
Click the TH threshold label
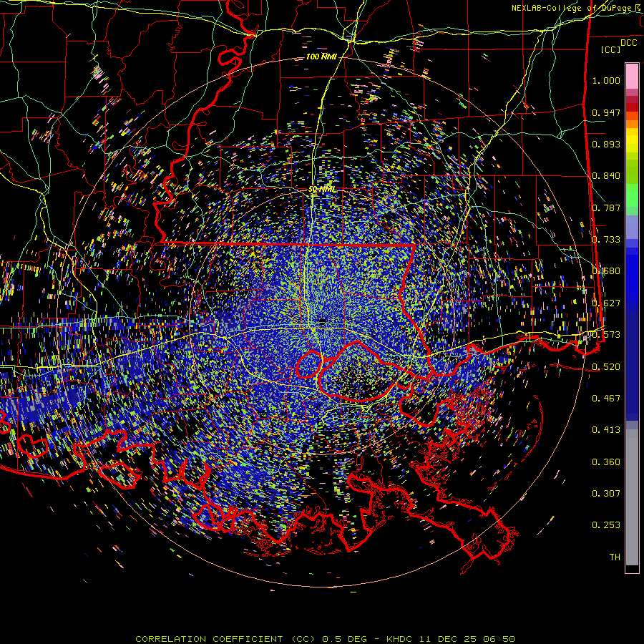tap(615, 557)
